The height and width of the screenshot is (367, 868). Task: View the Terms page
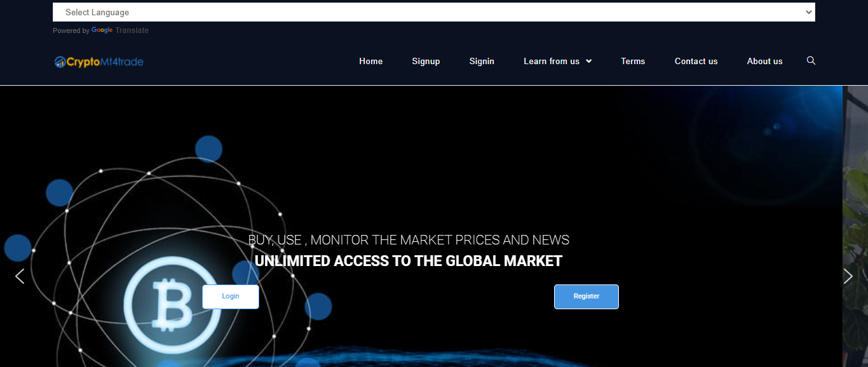633,62
